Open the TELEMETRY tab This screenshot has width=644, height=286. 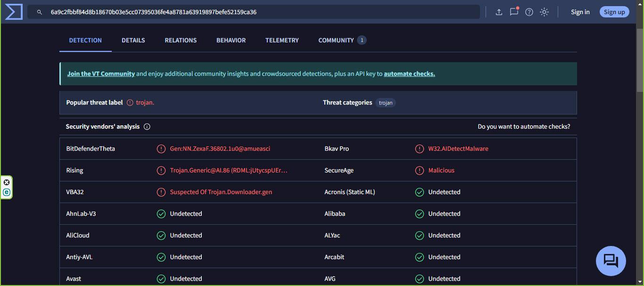point(282,41)
